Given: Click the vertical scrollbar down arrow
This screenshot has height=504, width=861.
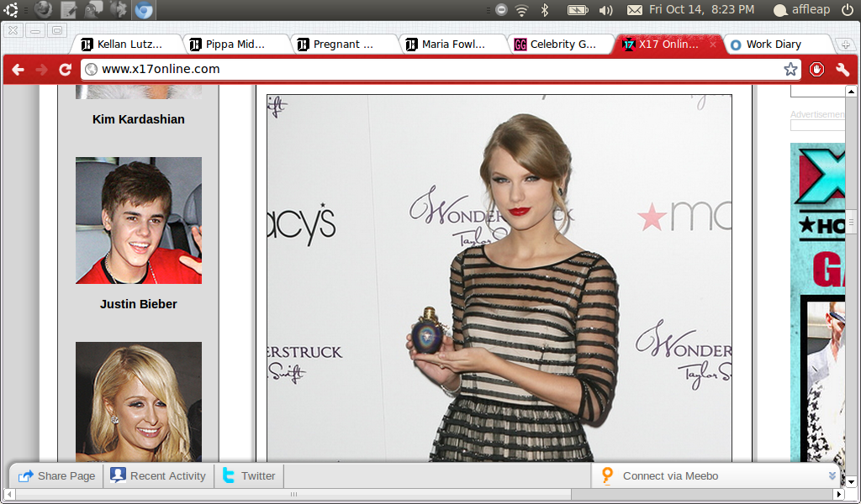Looking at the screenshot, I should coord(851,483).
